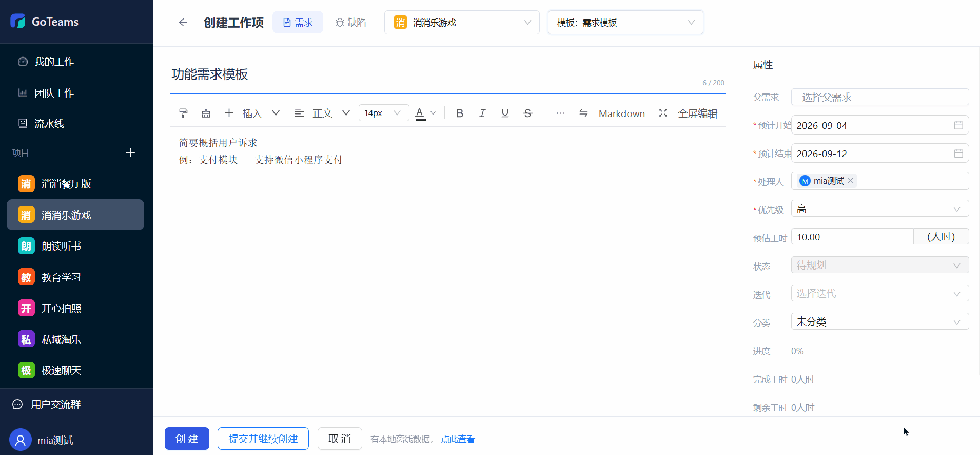The width and height of the screenshot is (980, 455).
Task: Select the 朗读听书 project
Action: [75, 246]
